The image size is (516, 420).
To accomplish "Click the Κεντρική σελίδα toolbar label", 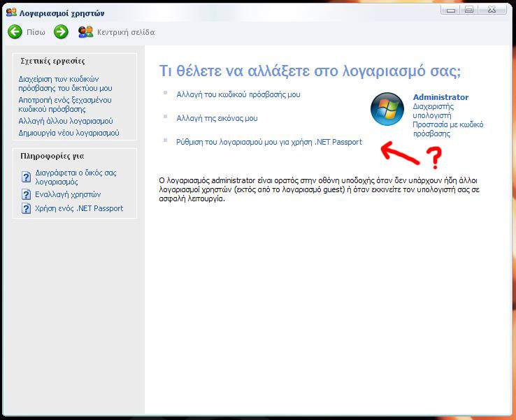I will tap(126, 32).
